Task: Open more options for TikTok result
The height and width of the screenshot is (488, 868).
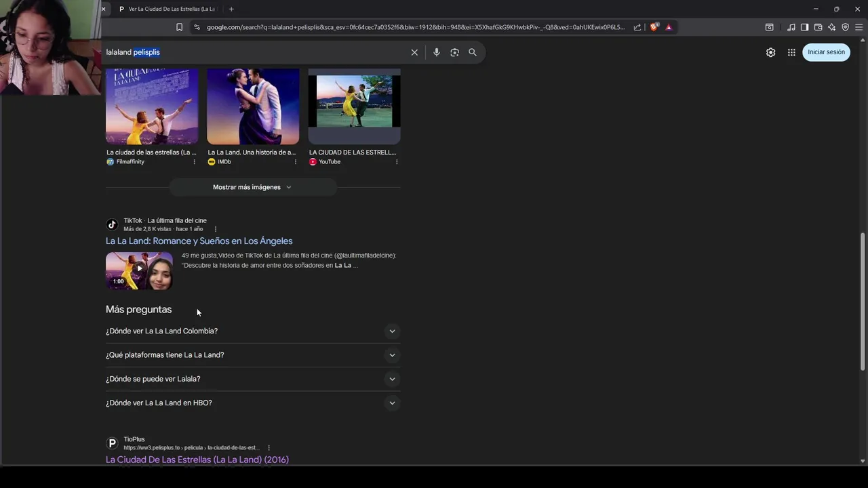Action: pyautogui.click(x=216, y=229)
